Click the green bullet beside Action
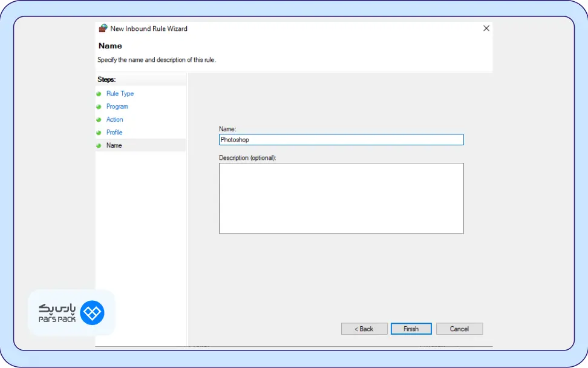Image resolution: width=588 pixels, height=368 pixels. click(x=99, y=120)
